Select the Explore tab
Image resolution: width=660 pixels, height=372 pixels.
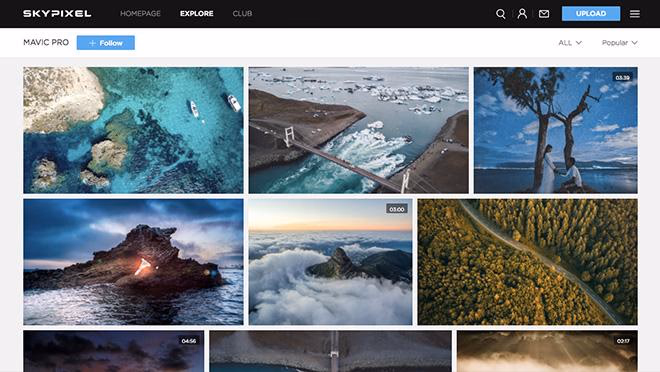pyautogui.click(x=197, y=13)
